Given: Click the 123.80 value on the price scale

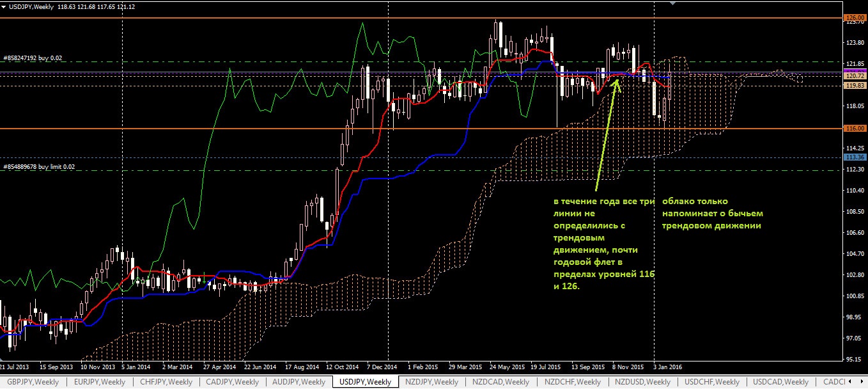Looking at the screenshot, I should tap(855, 43).
